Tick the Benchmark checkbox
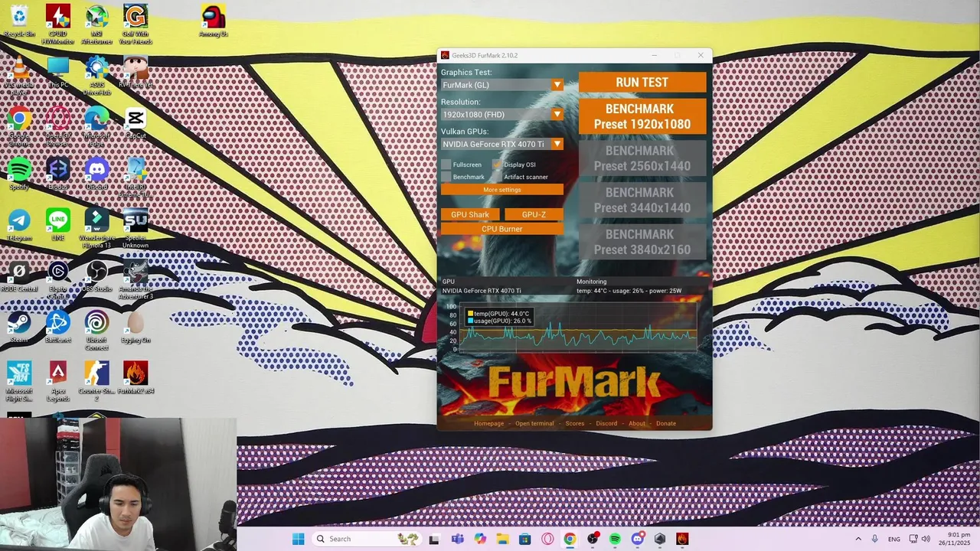 (446, 177)
